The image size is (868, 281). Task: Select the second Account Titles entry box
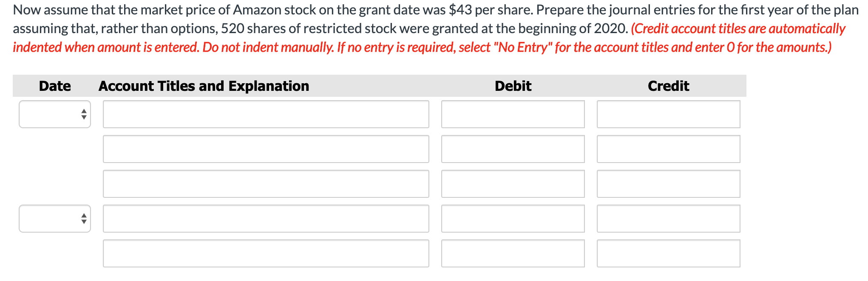[265, 149]
